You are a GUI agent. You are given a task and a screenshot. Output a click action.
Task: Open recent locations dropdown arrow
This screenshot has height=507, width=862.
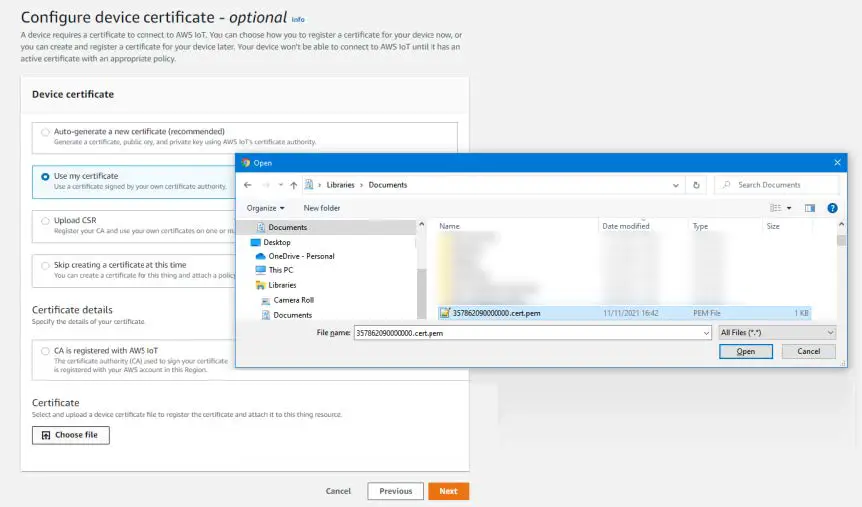click(x=280, y=185)
